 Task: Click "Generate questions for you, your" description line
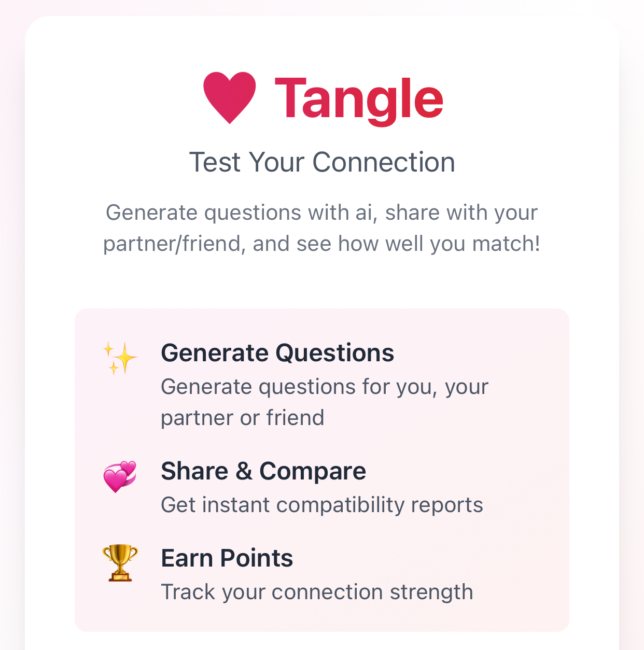point(325,387)
